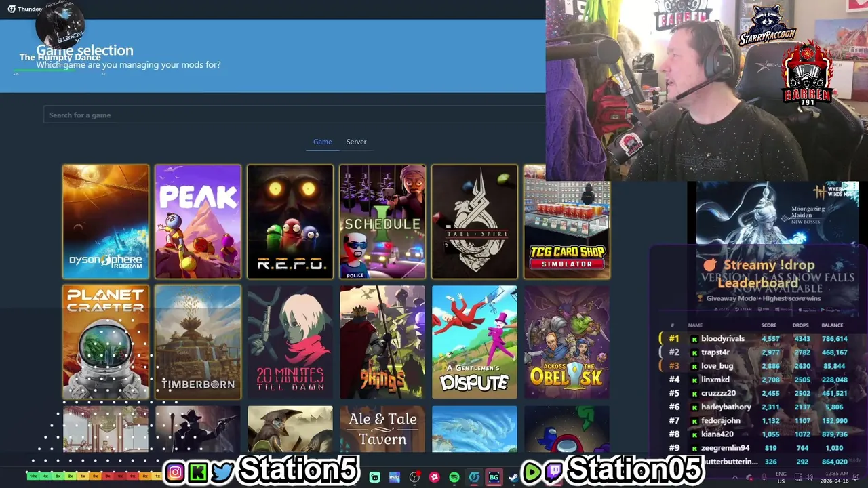
Task: Open the 20 Minutes Till Dawn tile
Action: click(x=290, y=342)
